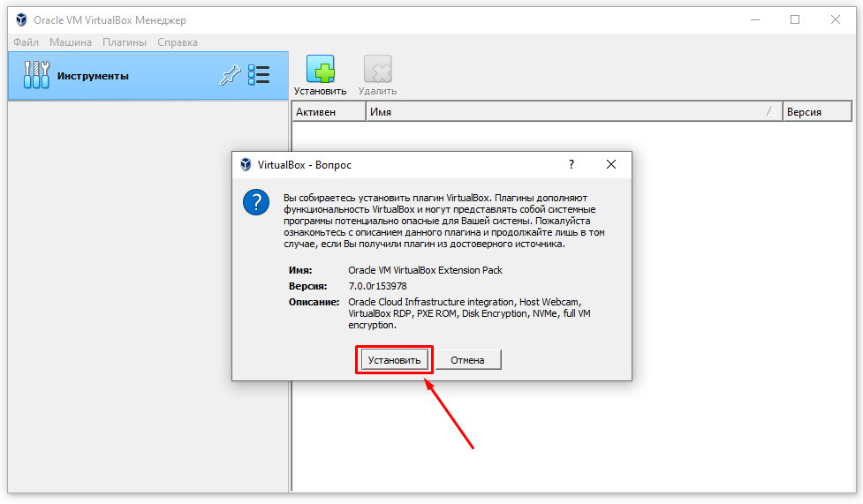Click sort arrow in Имя column header
Viewport: 863px width, 504px height.
pos(772,111)
